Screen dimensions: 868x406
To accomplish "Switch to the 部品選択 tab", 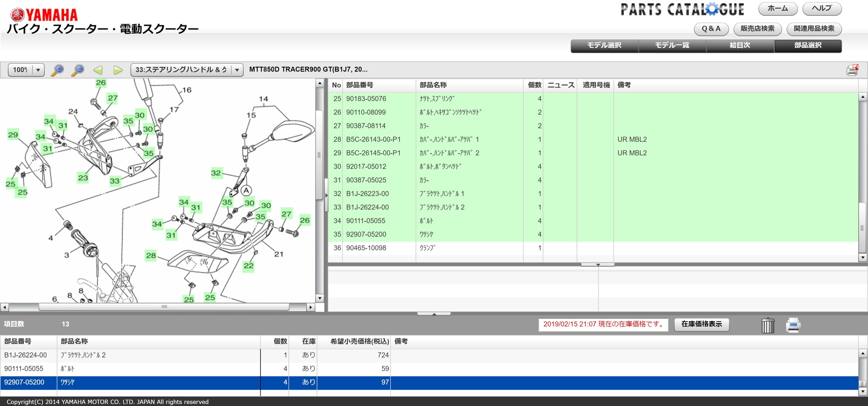I will pos(808,46).
